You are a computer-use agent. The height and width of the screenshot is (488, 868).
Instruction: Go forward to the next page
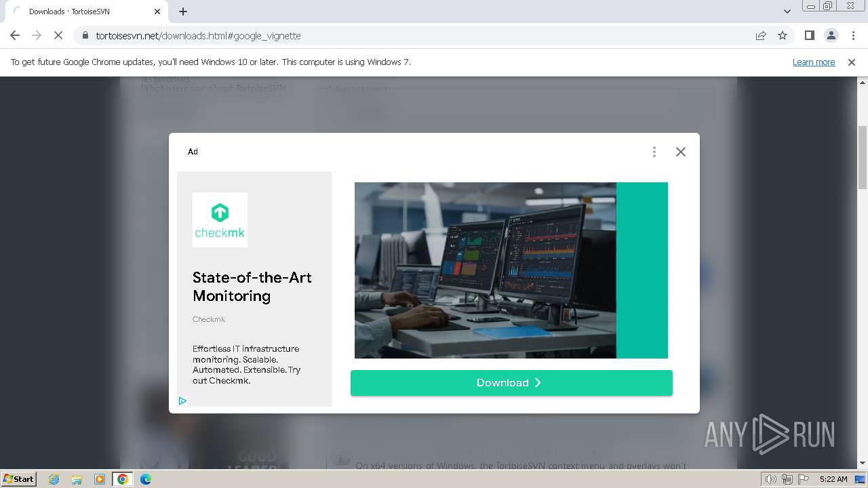[x=37, y=35]
